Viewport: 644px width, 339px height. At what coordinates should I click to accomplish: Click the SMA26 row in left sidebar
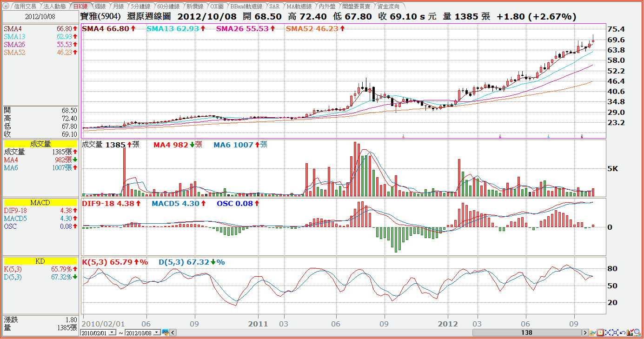tap(40, 45)
